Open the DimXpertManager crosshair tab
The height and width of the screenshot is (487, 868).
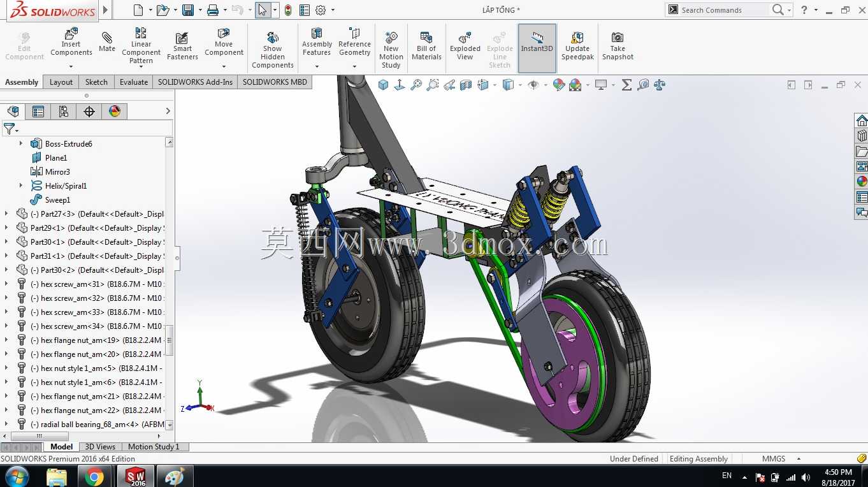pyautogui.click(x=89, y=112)
